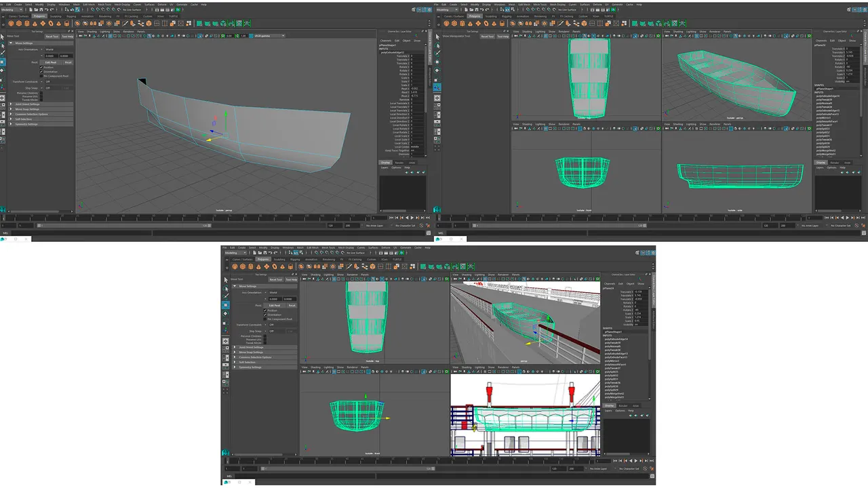Open the Edit Mesh menu in right window
The height and width of the screenshot is (488, 868).
click(524, 5)
